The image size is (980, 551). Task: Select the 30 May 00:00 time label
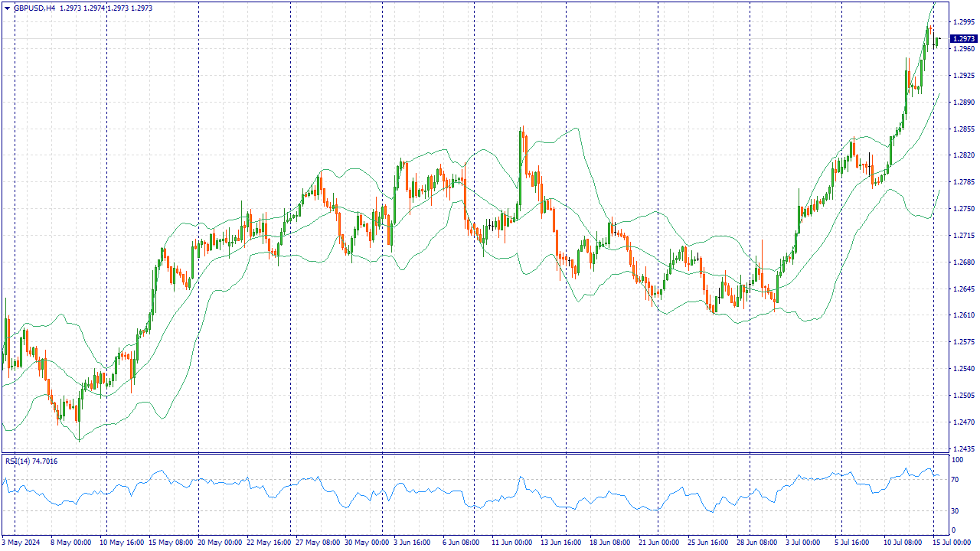(x=367, y=543)
